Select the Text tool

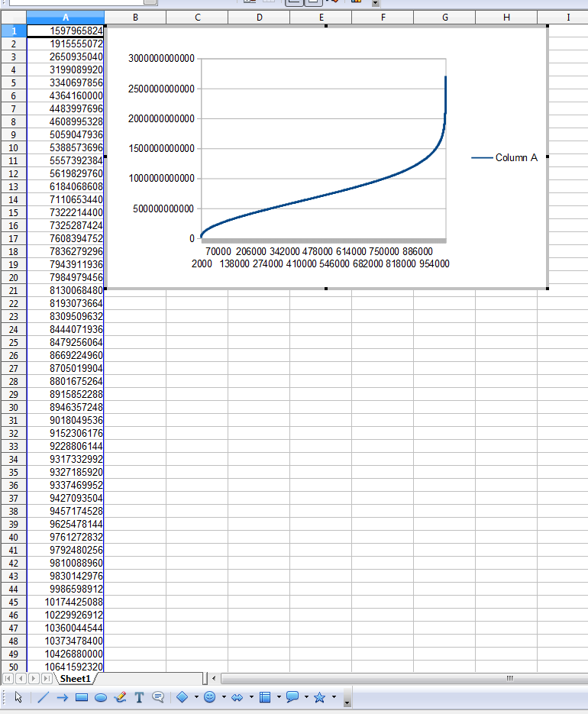139,696
